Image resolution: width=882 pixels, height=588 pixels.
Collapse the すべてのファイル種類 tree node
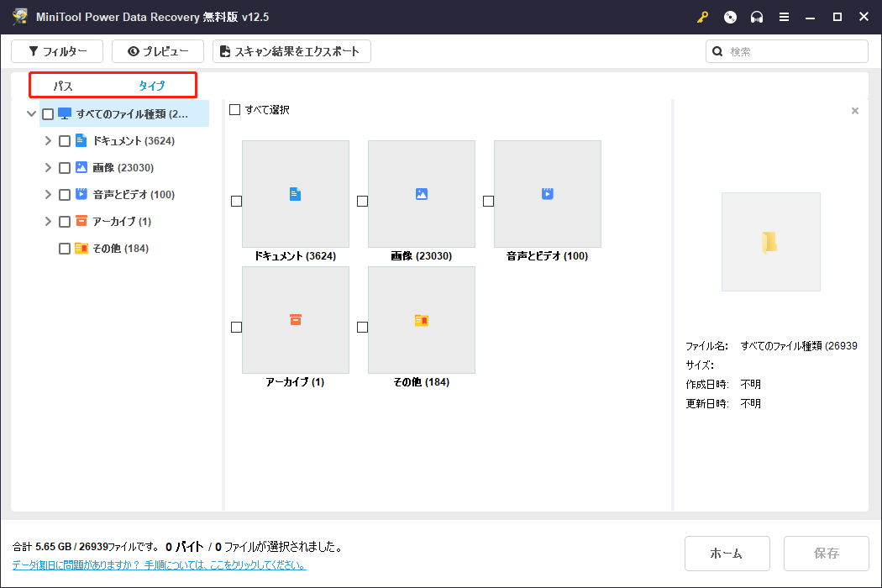pyautogui.click(x=32, y=114)
